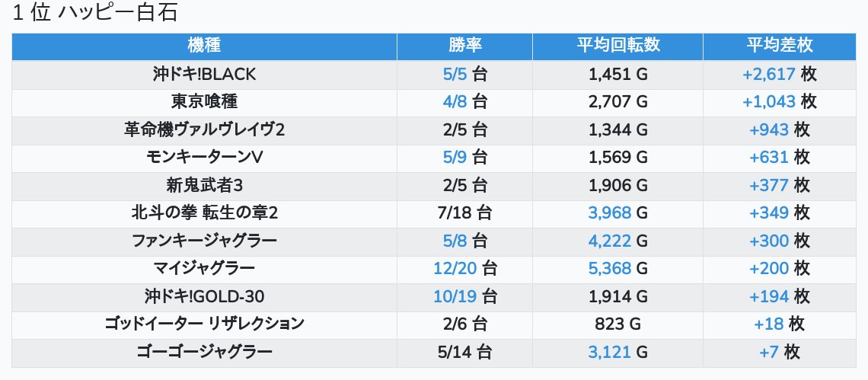The height and width of the screenshot is (380, 868).
Task: Click the 1位 ハッピー白石 heading
Action: click(x=99, y=14)
